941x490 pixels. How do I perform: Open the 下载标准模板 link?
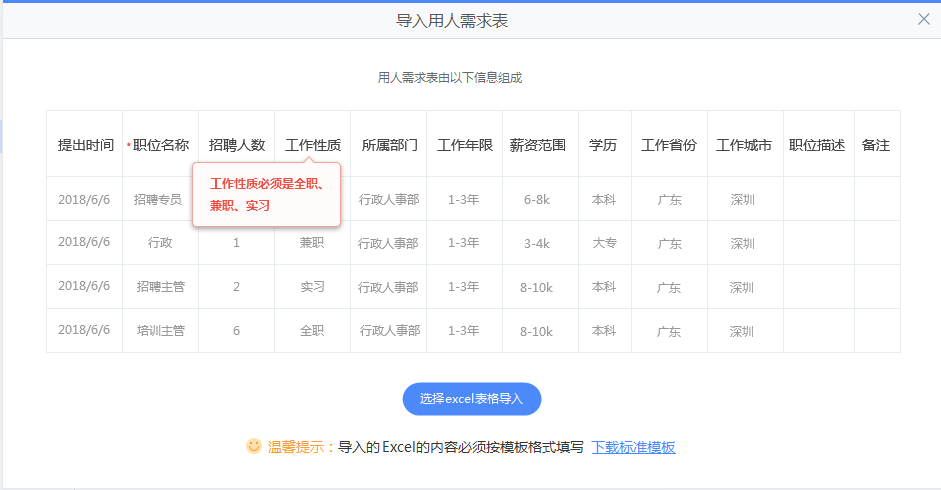pos(634,447)
